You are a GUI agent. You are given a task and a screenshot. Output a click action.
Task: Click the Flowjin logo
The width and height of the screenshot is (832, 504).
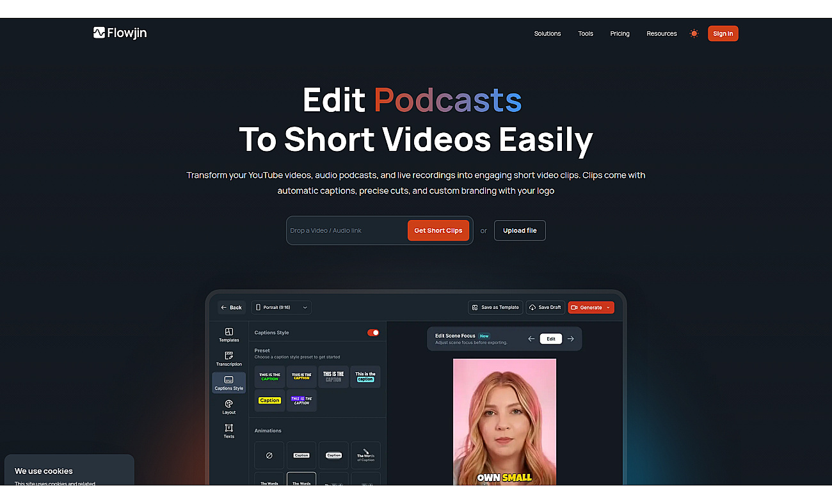(x=120, y=33)
